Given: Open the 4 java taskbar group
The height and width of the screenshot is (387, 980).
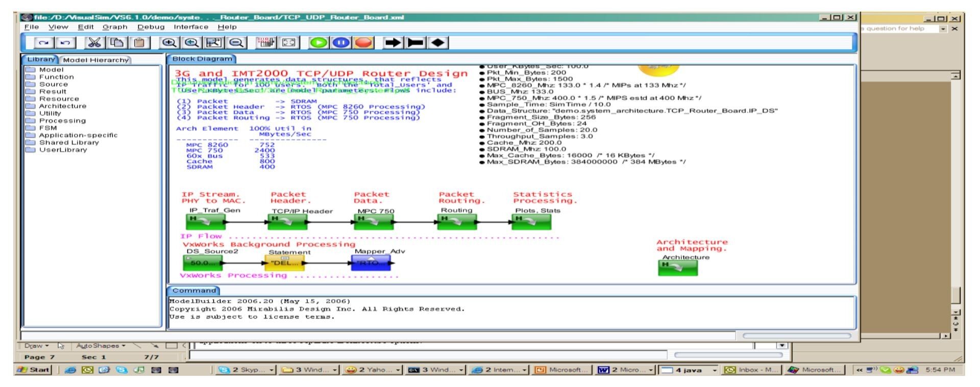Looking at the screenshot, I should pos(689,370).
